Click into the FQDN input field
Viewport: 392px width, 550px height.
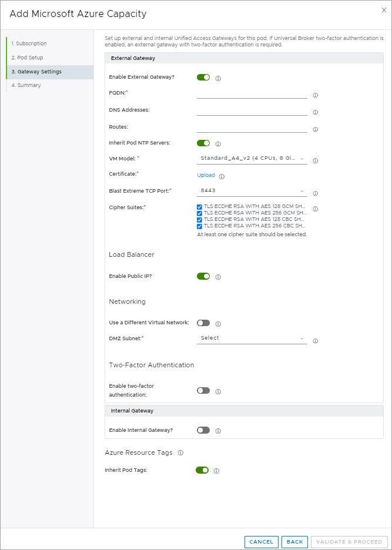coord(252,94)
